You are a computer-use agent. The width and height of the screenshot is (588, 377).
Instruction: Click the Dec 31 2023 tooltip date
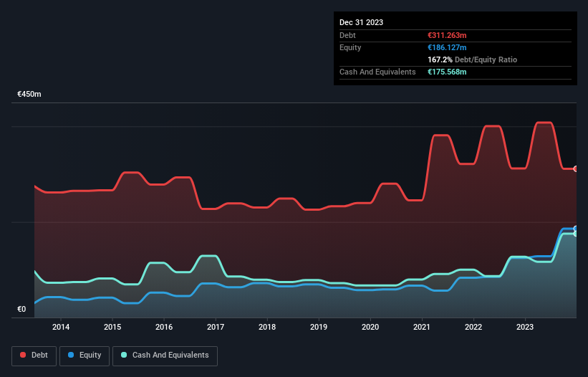[x=361, y=22]
